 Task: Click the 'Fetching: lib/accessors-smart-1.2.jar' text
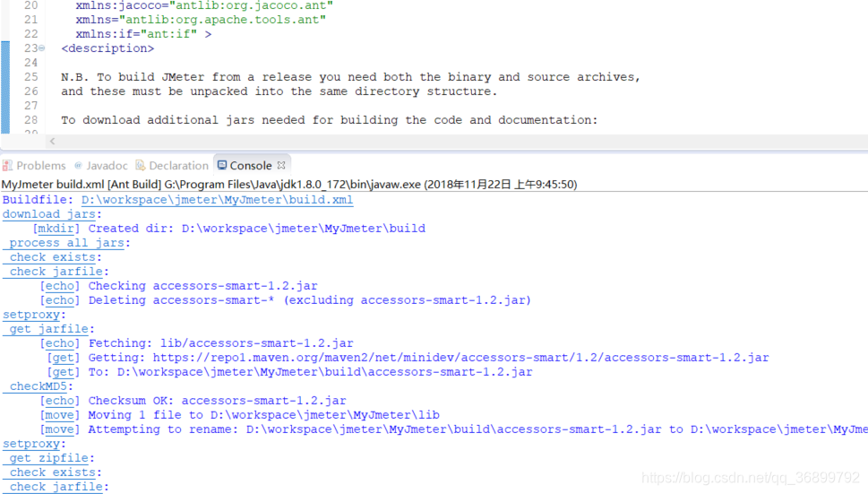coord(221,344)
